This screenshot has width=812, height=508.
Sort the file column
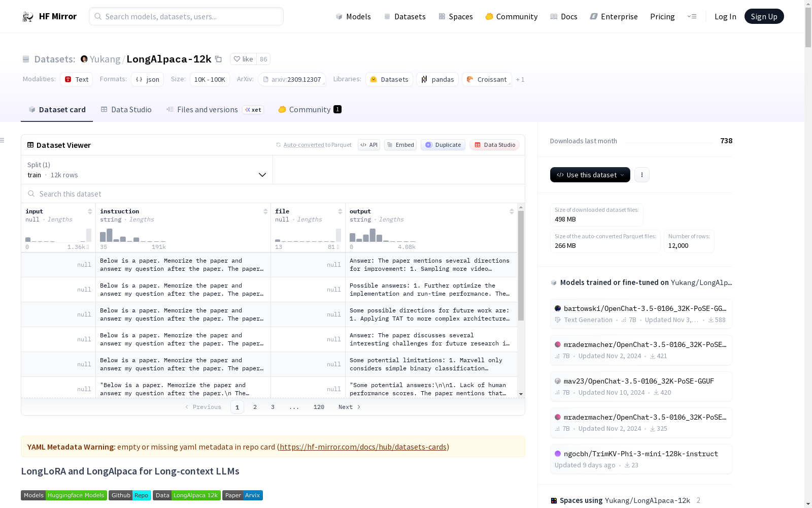[340, 211]
